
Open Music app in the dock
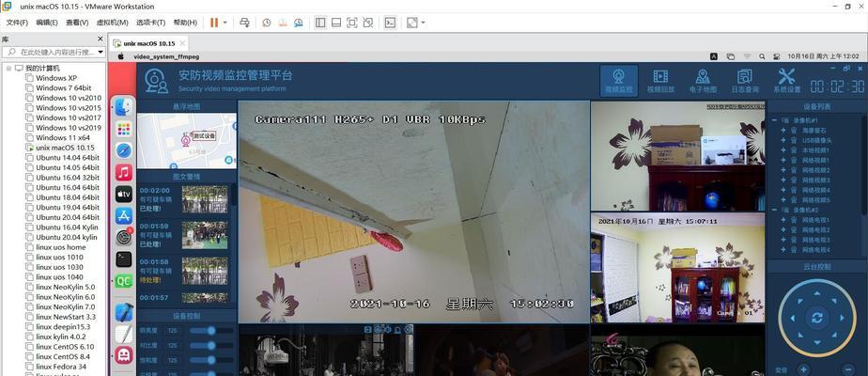point(124,172)
